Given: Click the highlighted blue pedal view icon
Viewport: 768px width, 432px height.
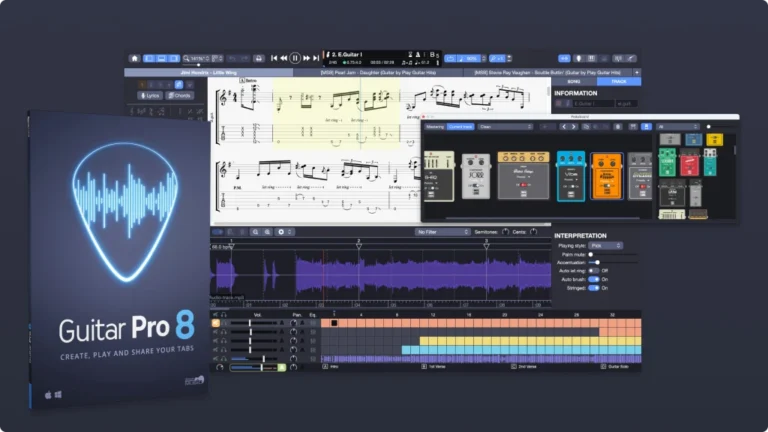Looking at the screenshot, I should click(646, 127).
